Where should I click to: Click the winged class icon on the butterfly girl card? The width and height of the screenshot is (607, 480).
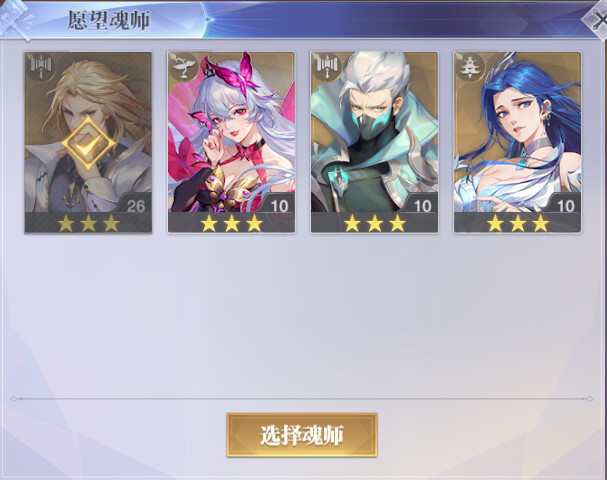point(184,68)
